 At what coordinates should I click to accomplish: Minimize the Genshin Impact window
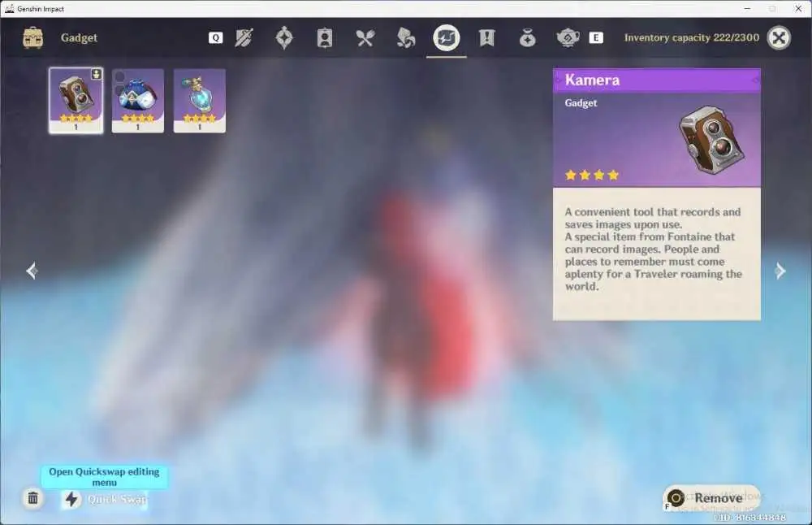(747, 9)
